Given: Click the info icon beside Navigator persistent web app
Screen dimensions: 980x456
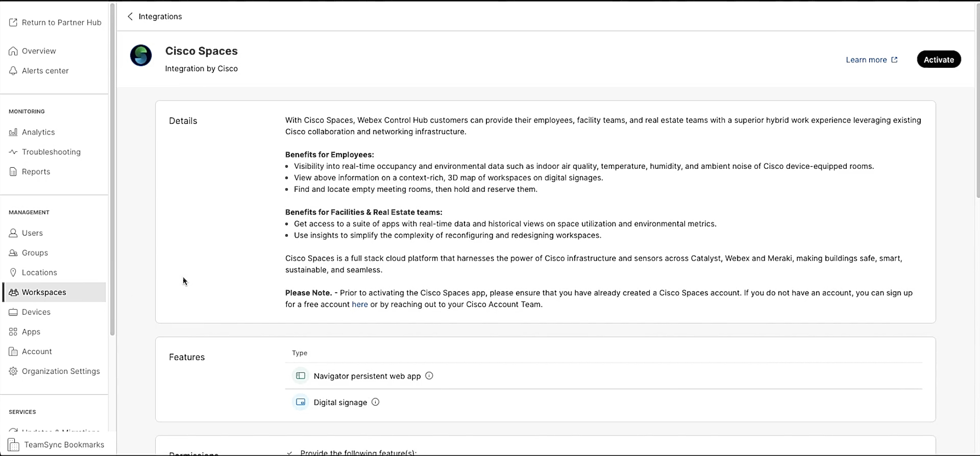Looking at the screenshot, I should point(429,376).
